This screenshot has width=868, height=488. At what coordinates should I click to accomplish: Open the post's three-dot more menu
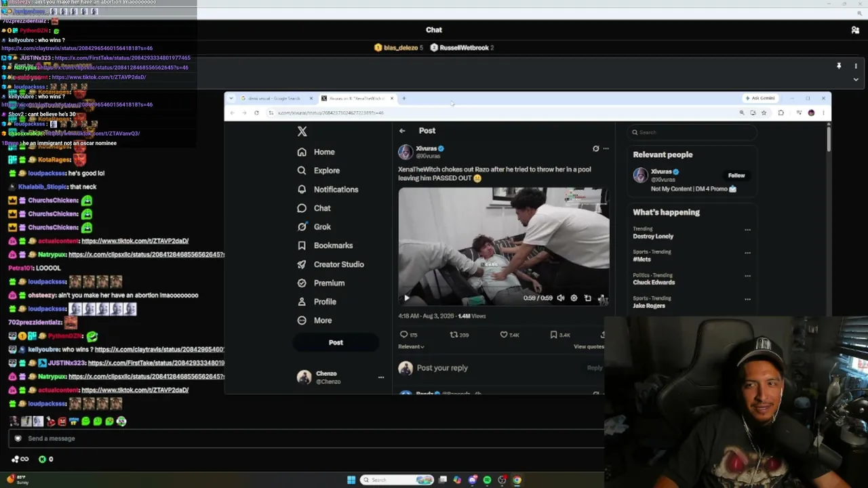pos(606,148)
